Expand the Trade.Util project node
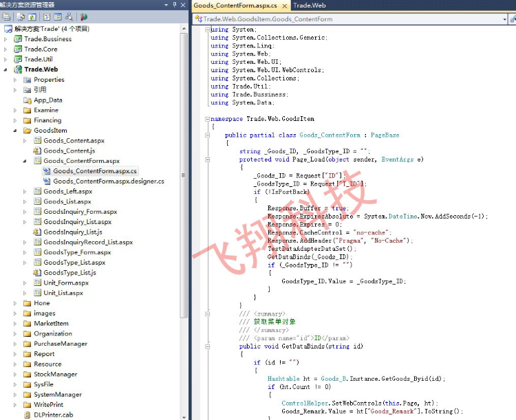Image resolution: width=516 pixels, height=420 pixels. 6,60
